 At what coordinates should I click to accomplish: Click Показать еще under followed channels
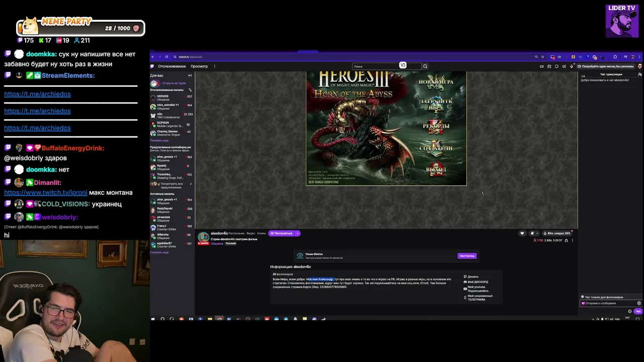[x=159, y=140]
